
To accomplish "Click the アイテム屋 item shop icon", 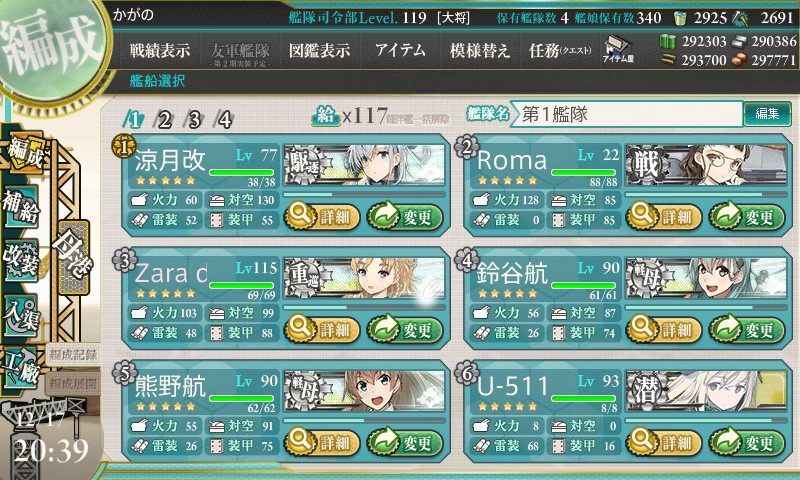I will click(617, 49).
